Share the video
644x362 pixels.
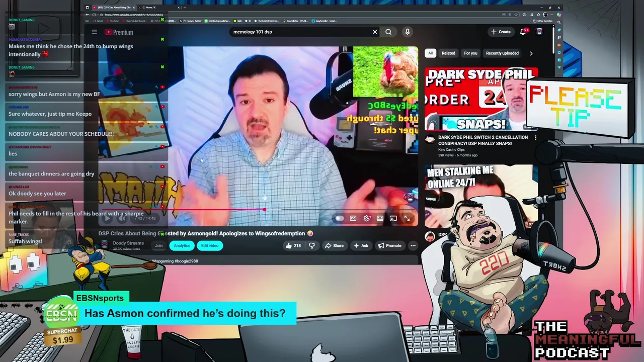point(334,246)
